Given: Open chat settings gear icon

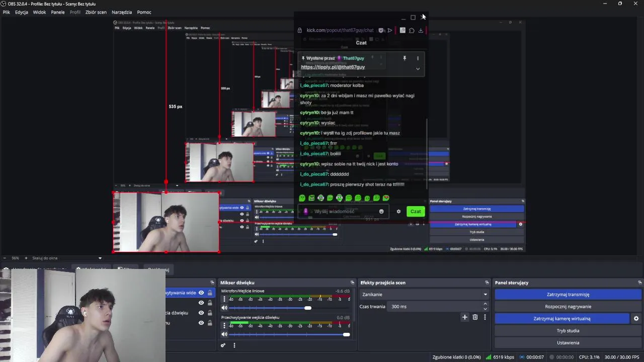Looking at the screenshot, I should point(398,211).
